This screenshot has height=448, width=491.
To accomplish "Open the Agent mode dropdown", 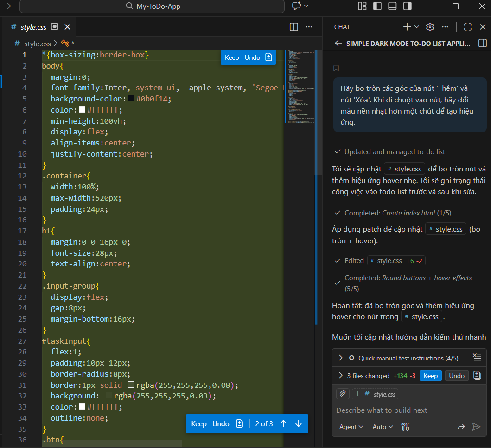I will [x=351, y=426].
